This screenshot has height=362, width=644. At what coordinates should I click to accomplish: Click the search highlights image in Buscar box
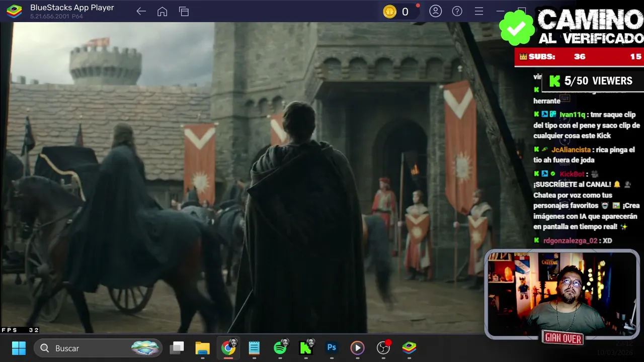(x=145, y=348)
